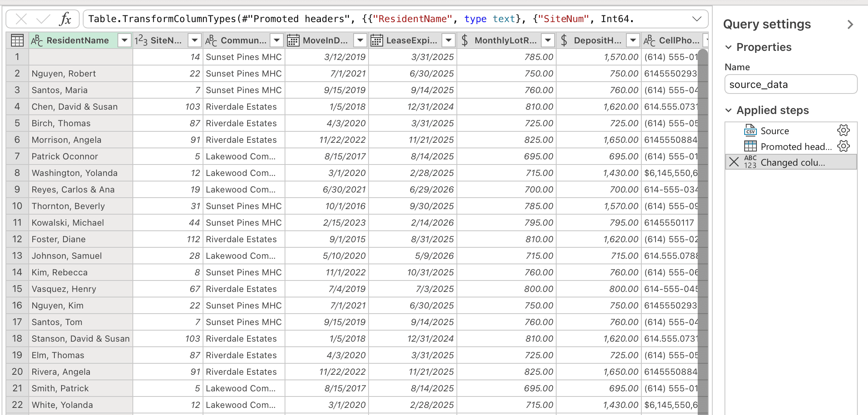Click the MonthlyLotRent currency type icon

(x=465, y=40)
